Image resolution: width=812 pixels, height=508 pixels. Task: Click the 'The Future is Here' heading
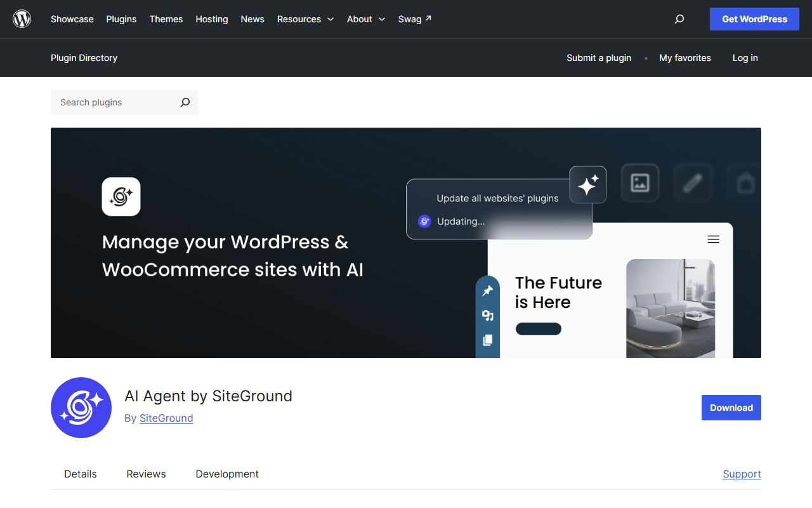(x=559, y=292)
